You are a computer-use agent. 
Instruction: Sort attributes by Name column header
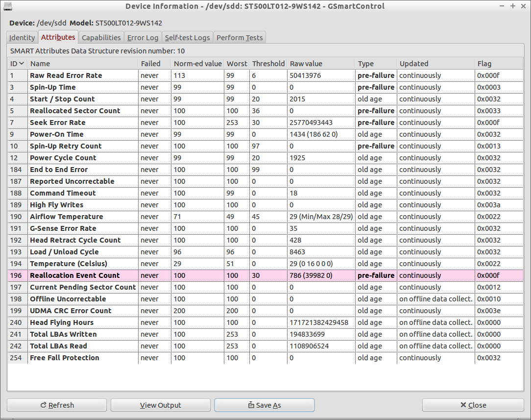83,64
